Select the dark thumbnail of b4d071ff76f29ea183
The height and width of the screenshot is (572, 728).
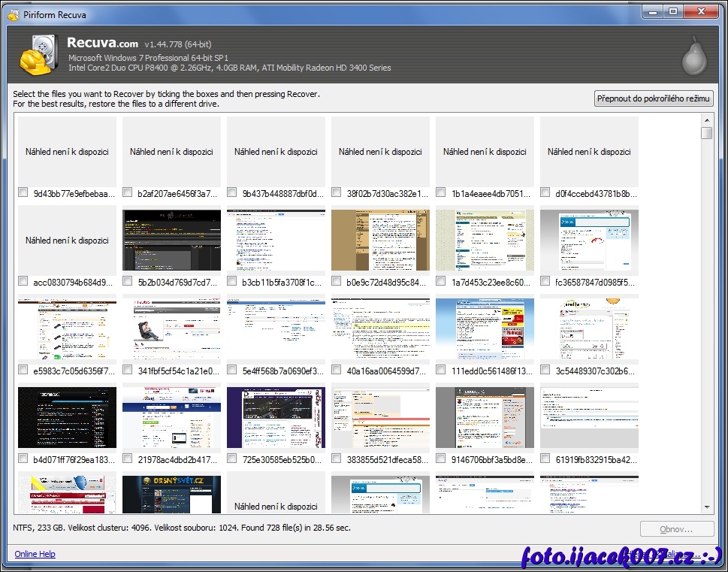click(67, 417)
